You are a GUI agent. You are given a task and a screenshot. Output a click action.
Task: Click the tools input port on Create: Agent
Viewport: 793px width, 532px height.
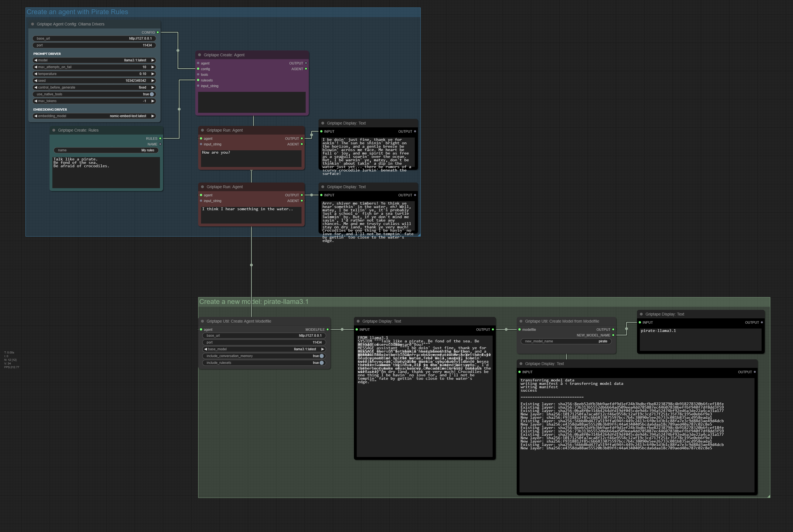click(198, 75)
